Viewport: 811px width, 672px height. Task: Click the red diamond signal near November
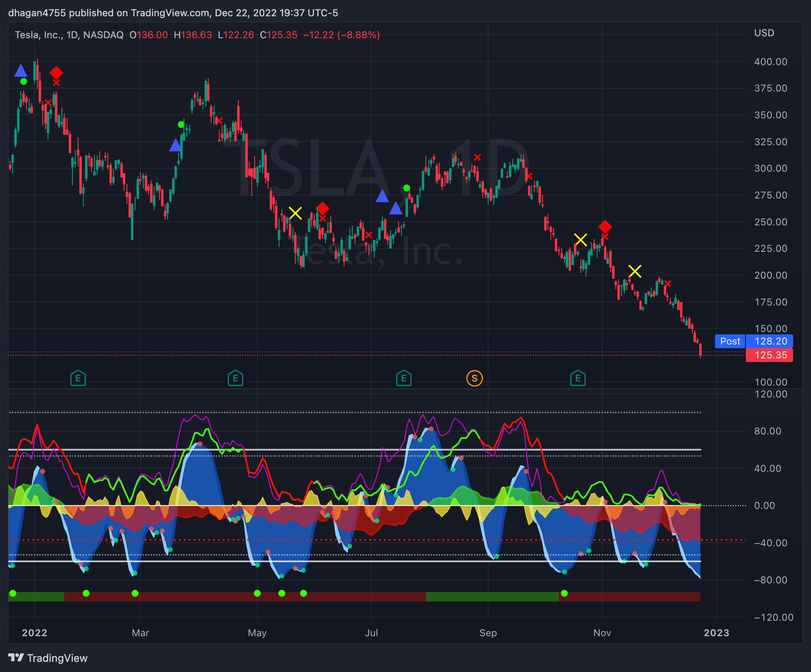(x=605, y=227)
